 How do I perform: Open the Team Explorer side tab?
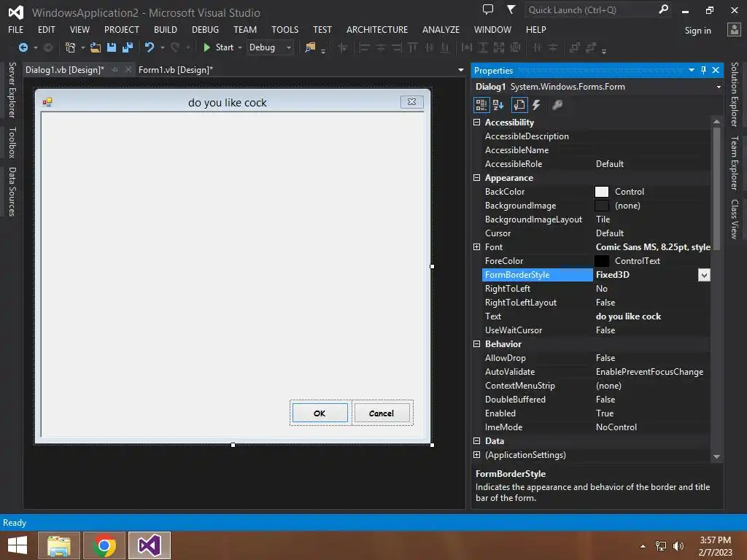click(x=735, y=163)
